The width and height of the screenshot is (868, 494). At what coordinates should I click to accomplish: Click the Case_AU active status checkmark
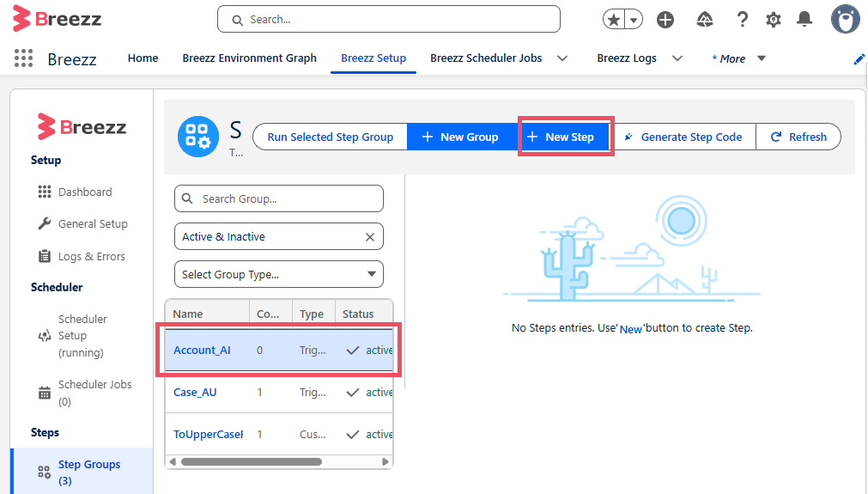coord(353,392)
